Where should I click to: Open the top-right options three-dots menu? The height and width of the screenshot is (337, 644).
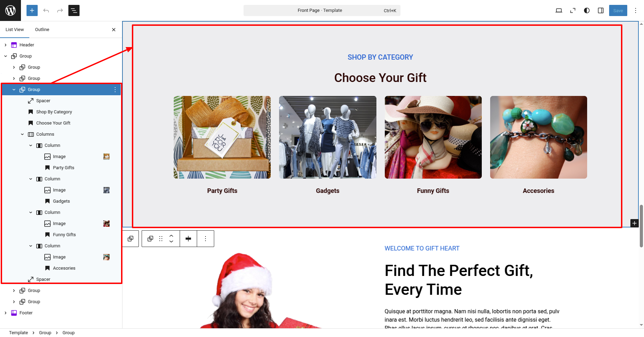click(636, 10)
